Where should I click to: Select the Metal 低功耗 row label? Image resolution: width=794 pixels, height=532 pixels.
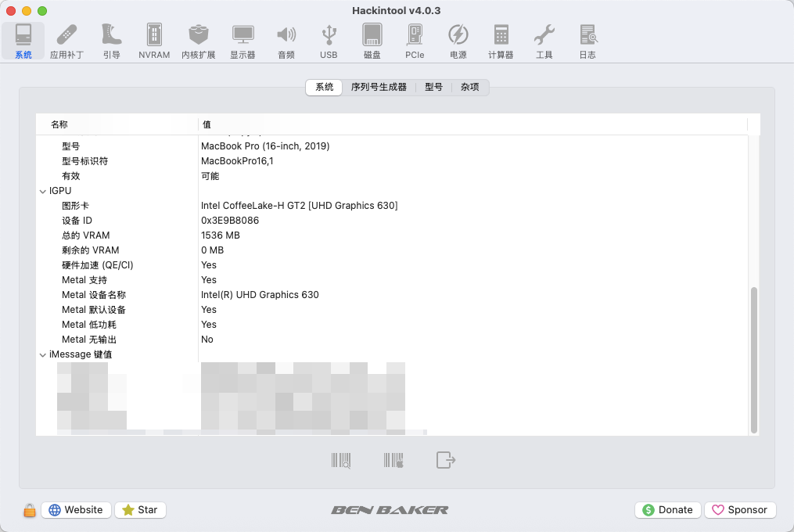point(89,325)
